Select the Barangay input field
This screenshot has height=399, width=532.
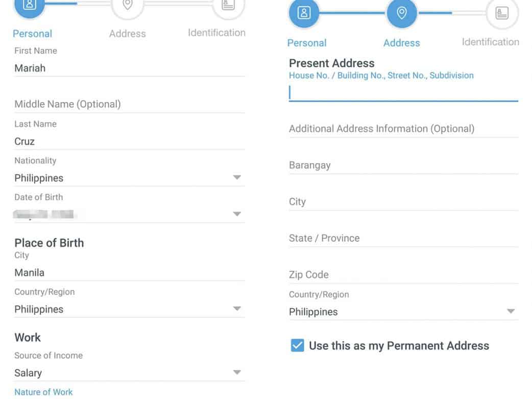[403, 165]
